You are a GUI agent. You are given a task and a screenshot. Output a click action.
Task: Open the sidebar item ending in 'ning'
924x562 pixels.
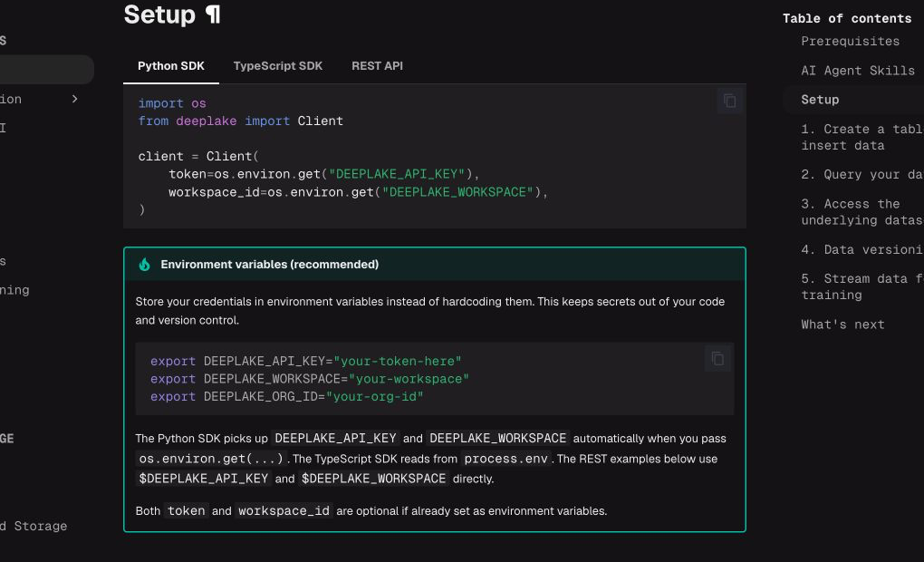point(14,290)
